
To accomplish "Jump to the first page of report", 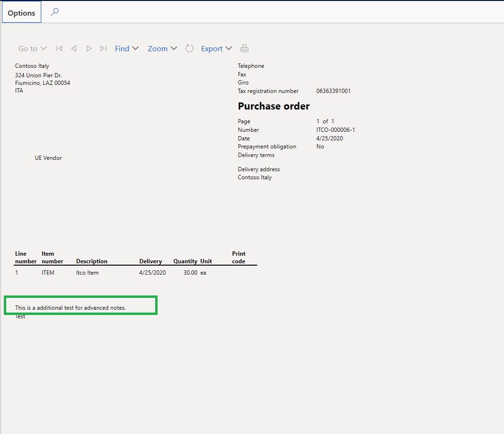I will [59, 48].
